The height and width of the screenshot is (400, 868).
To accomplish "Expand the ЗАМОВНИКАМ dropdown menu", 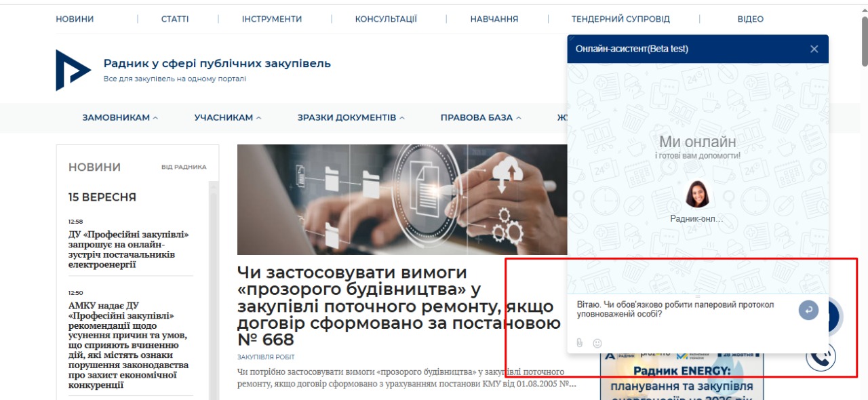I will 120,117.
